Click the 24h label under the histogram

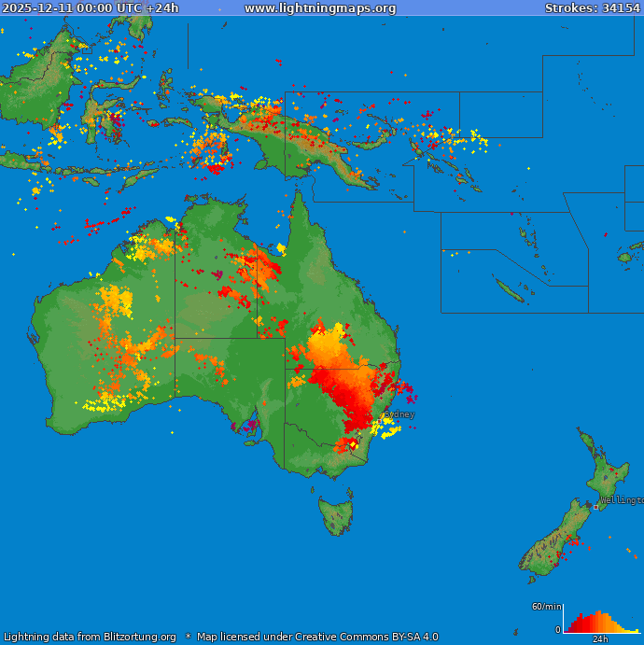600,639
